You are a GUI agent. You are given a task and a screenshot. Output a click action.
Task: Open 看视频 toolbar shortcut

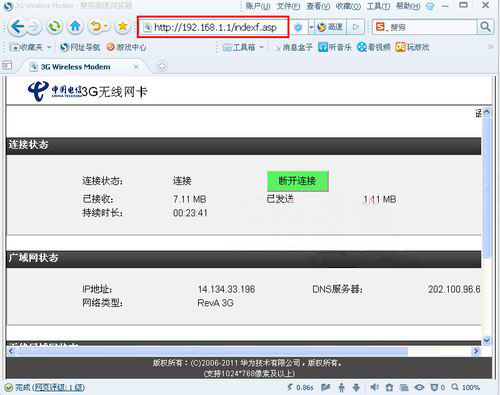(373, 47)
